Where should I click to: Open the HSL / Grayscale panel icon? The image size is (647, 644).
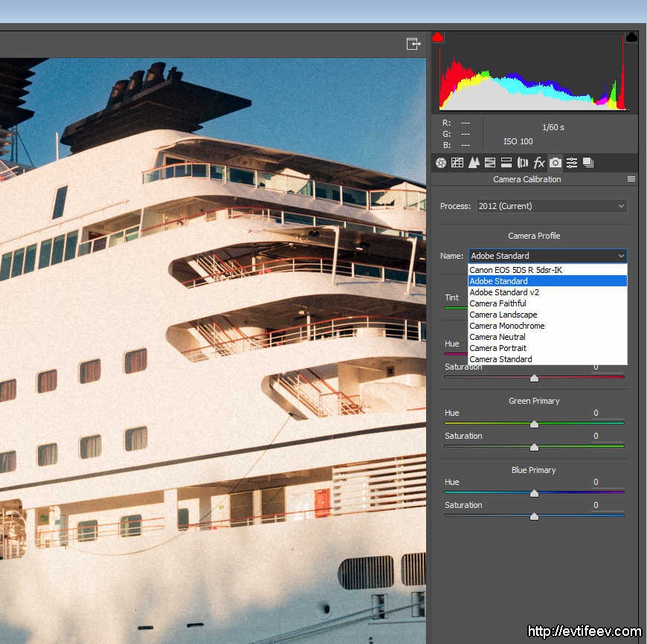pyautogui.click(x=490, y=163)
